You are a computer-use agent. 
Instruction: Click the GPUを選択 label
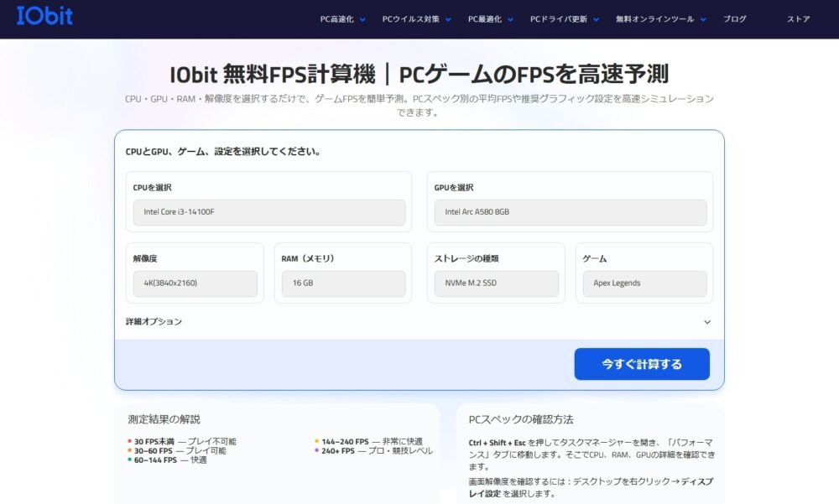(x=454, y=188)
